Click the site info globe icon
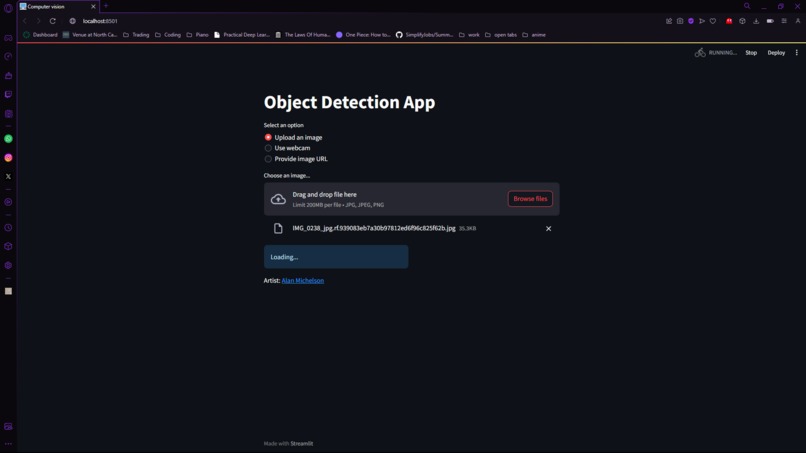The image size is (806, 453). tap(72, 21)
